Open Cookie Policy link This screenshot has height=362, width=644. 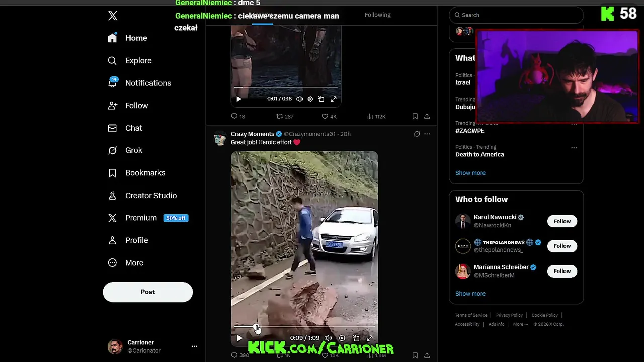coord(544,315)
